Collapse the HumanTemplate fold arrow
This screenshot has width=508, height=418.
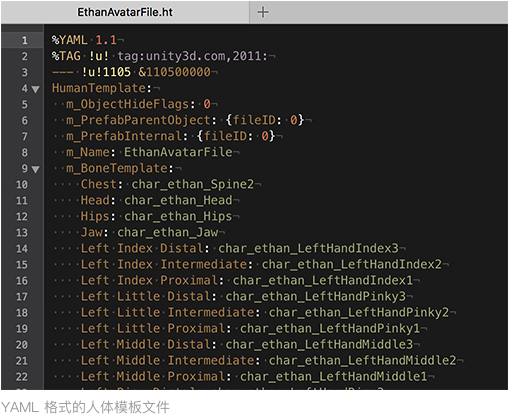click(35, 89)
